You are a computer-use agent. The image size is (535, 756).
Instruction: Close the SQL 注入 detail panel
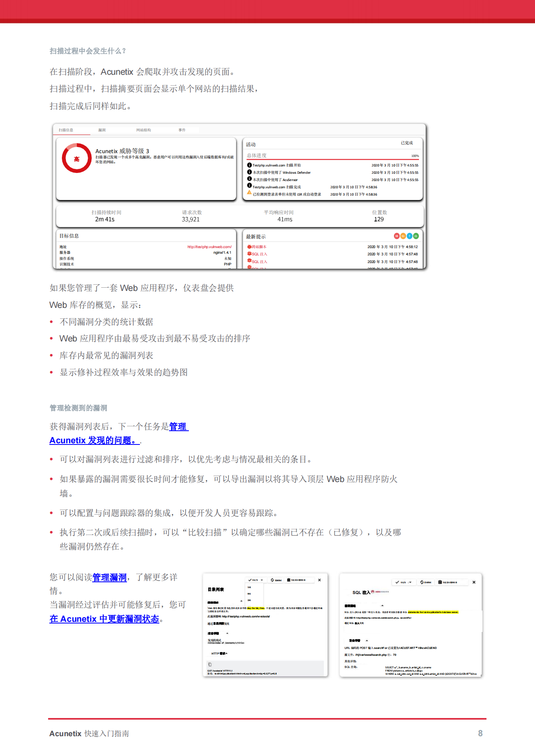point(474,582)
